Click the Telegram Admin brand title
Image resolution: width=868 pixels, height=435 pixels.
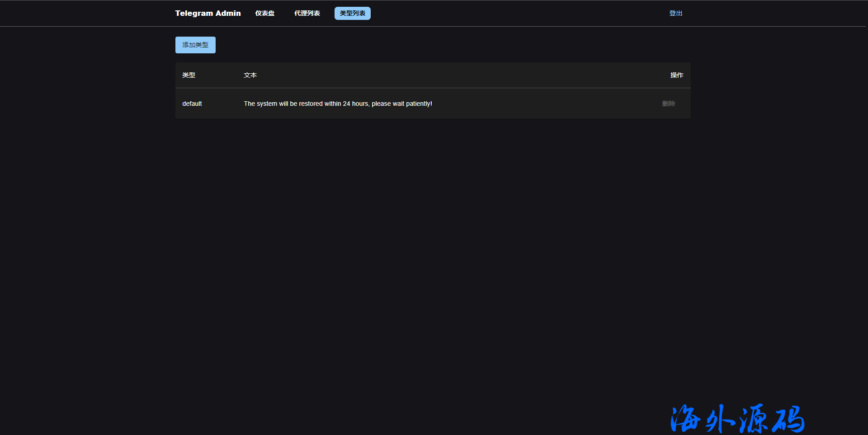pyautogui.click(x=208, y=13)
